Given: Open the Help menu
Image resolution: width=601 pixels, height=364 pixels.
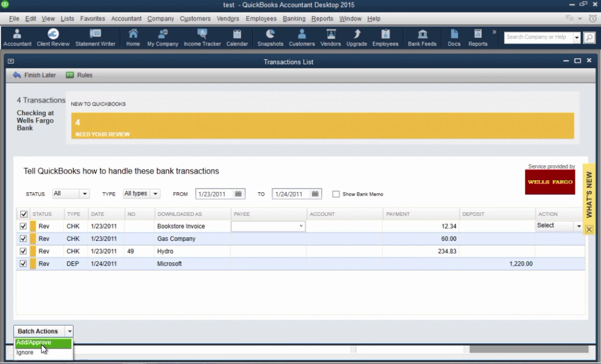Looking at the screenshot, I should [x=373, y=19].
